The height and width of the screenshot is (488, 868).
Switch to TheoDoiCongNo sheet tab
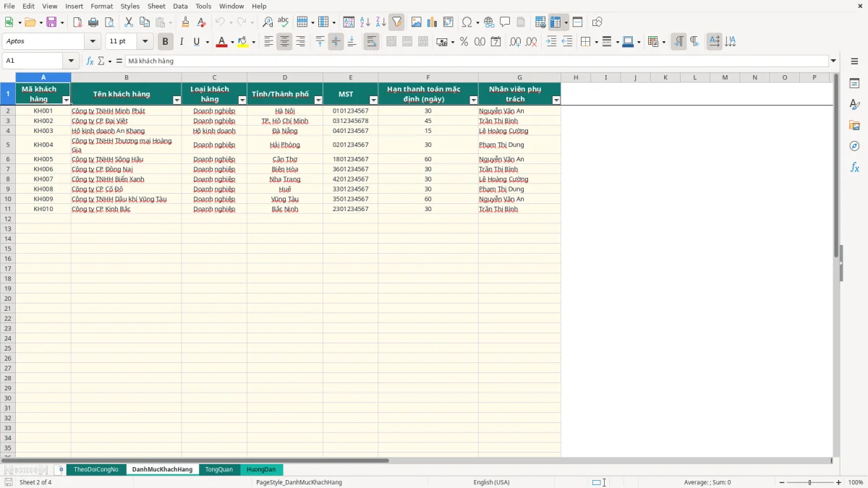(96, 470)
